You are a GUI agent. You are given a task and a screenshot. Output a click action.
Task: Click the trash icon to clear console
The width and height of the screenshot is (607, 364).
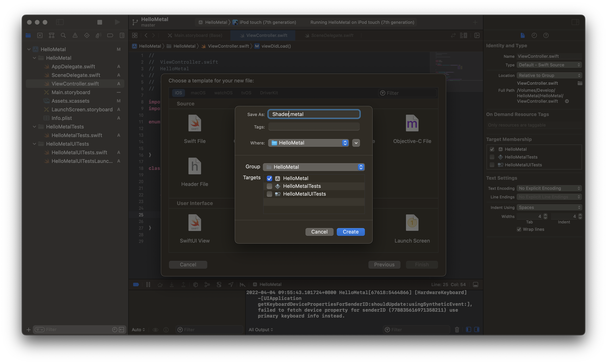click(457, 329)
